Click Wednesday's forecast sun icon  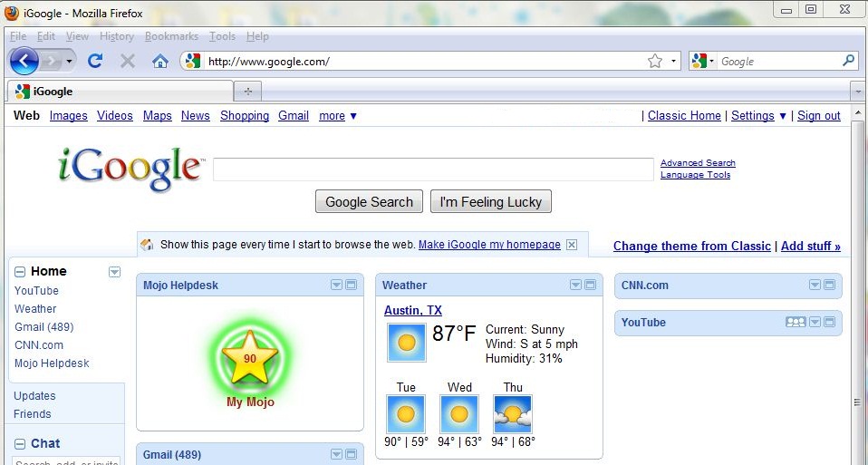tap(458, 414)
